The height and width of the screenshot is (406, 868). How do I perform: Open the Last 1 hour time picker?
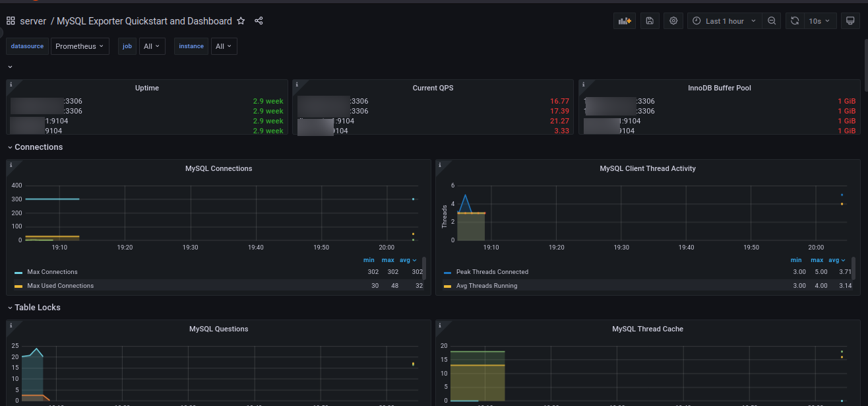point(724,20)
